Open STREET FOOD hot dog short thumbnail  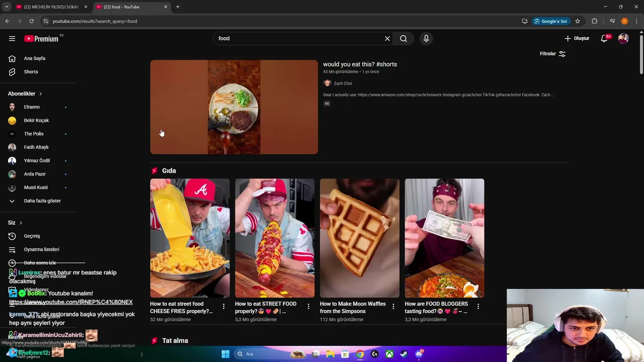pyautogui.click(x=275, y=238)
